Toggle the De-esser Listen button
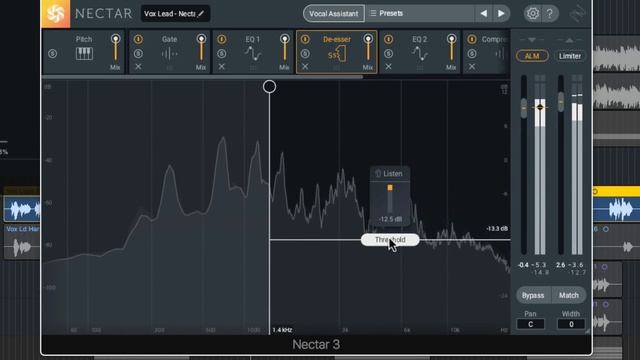This screenshot has width=640, height=360. [x=390, y=174]
